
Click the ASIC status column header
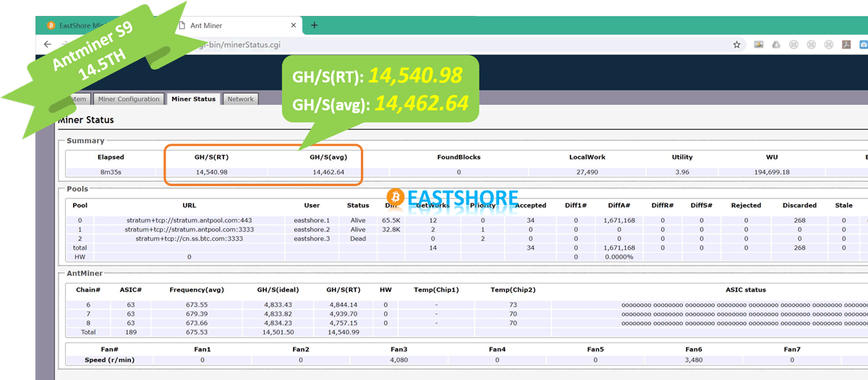click(745, 290)
